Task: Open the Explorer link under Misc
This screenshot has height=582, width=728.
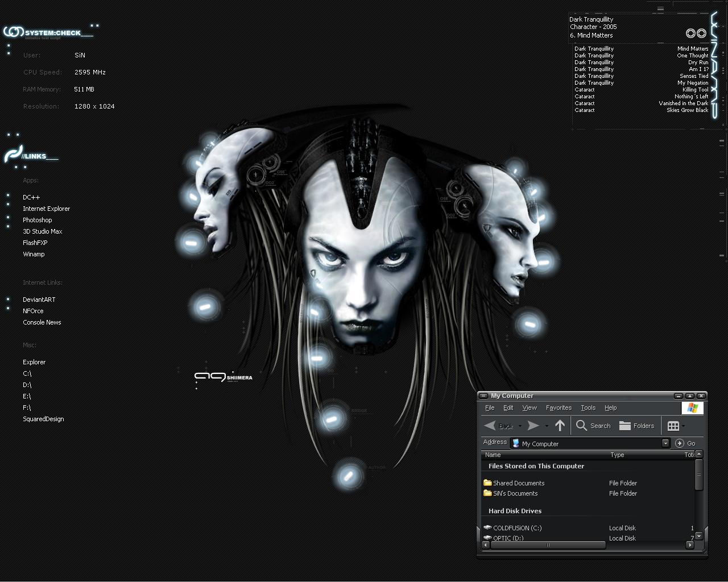Action: [x=34, y=362]
